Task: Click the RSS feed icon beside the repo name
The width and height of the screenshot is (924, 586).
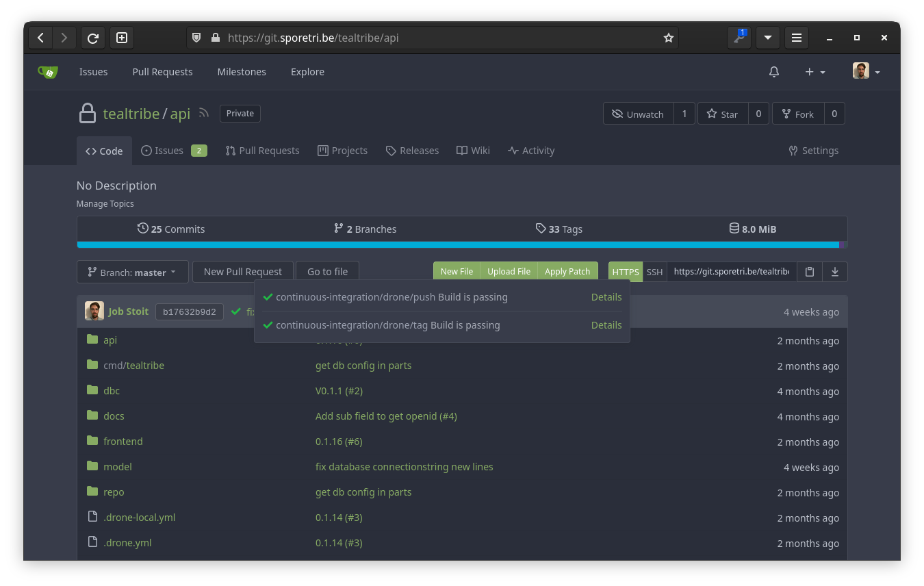Action: [203, 114]
